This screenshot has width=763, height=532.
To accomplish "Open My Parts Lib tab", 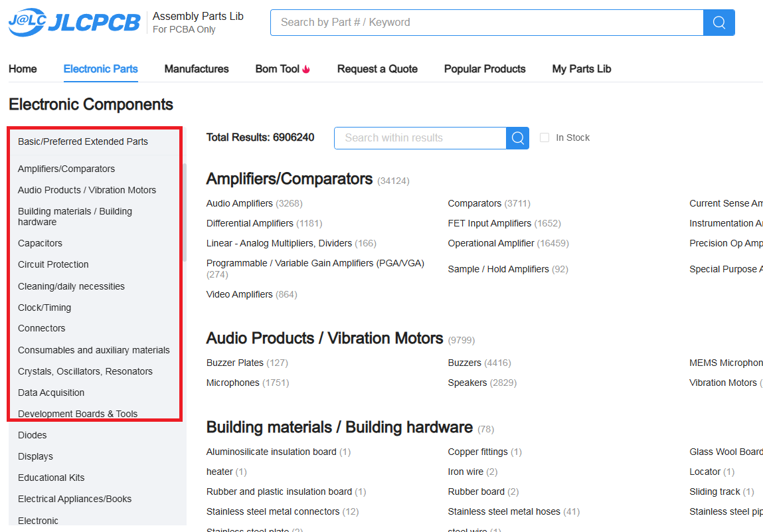I will (x=582, y=69).
